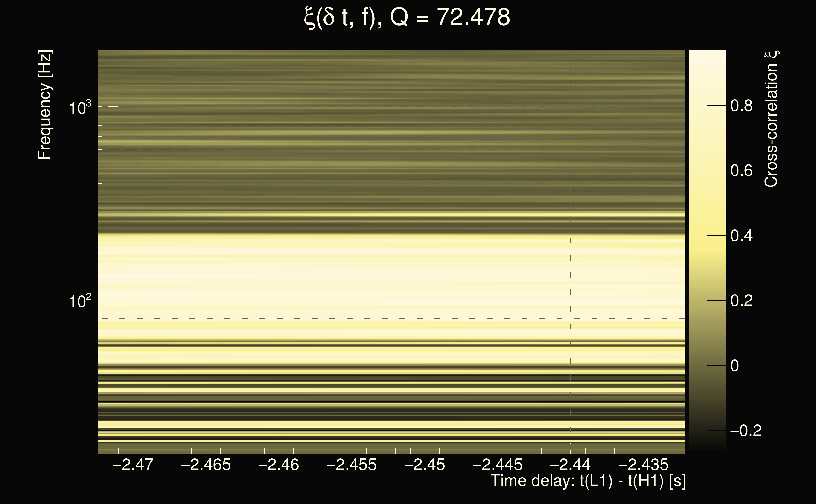Click the -2.46 time delay tick label

278,465
